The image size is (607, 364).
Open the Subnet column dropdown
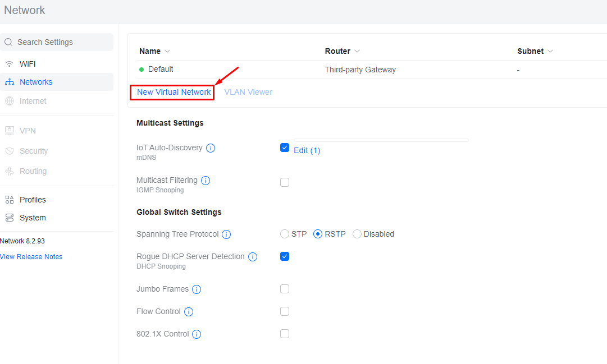point(550,51)
